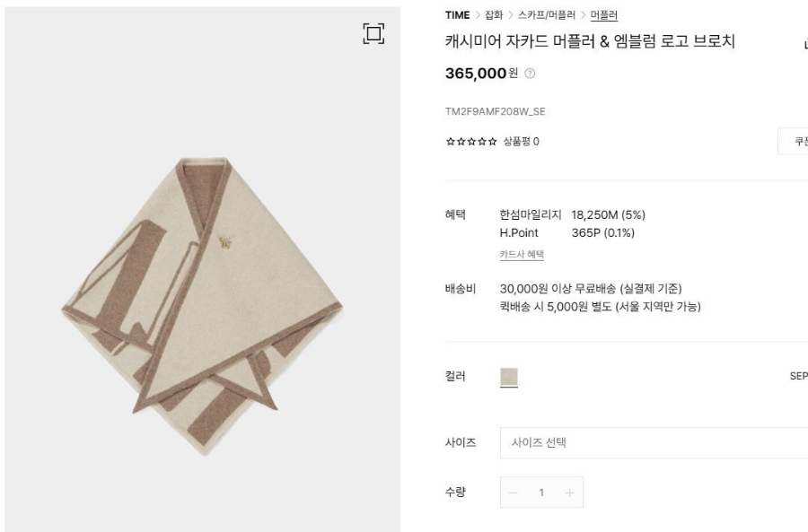Go to the 잡화 breadcrumb category

(494, 15)
